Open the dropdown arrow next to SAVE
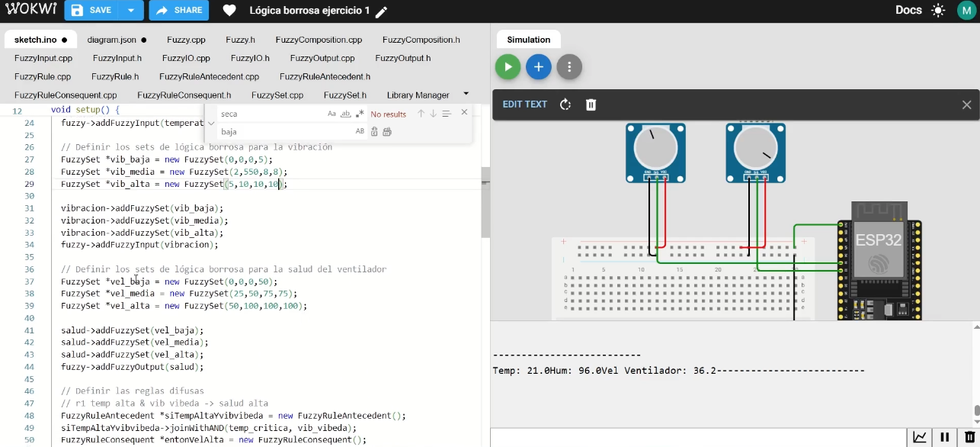Image resolution: width=980 pixels, height=447 pixels. 131,11
